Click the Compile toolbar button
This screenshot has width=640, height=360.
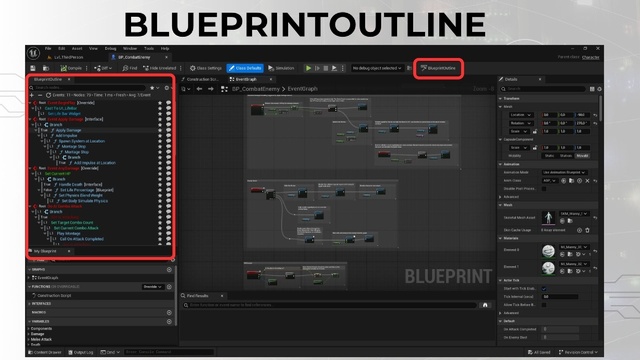[x=71, y=68]
